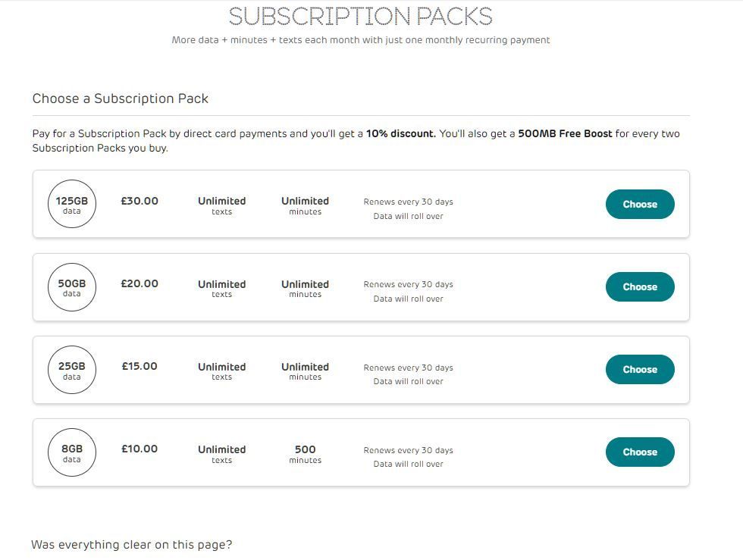Click the Subscription Packs page heading
743x560 pixels.
[x=361, y=16]
